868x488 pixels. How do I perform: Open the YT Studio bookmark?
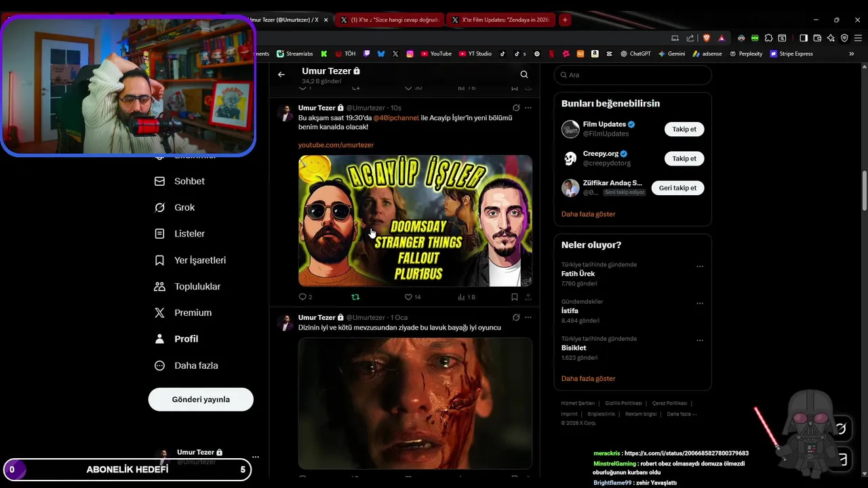pyautogui.click(x=475, y=54)
